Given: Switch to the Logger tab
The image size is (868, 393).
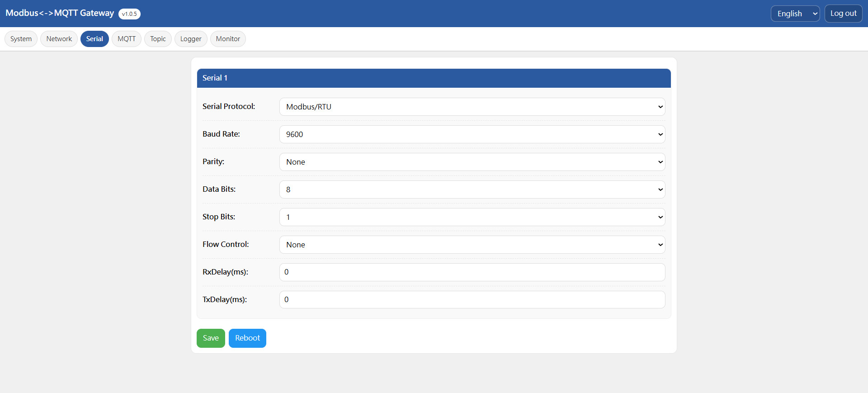Looking at the screenshot, I should (191, 39).
